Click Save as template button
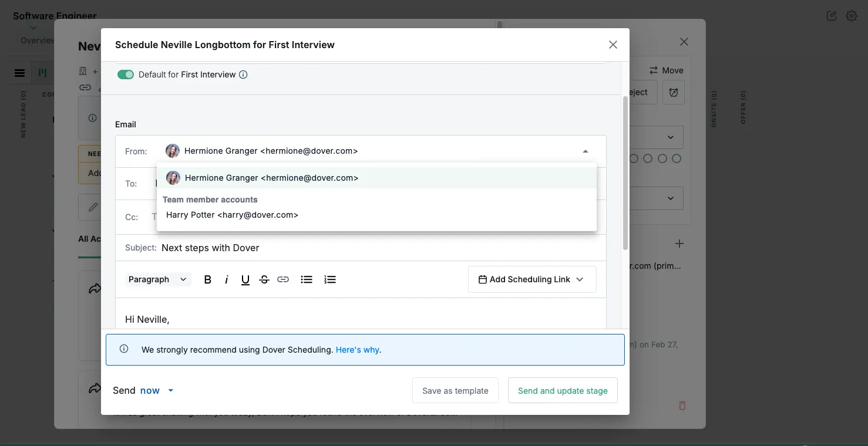 tap(455, 390)
